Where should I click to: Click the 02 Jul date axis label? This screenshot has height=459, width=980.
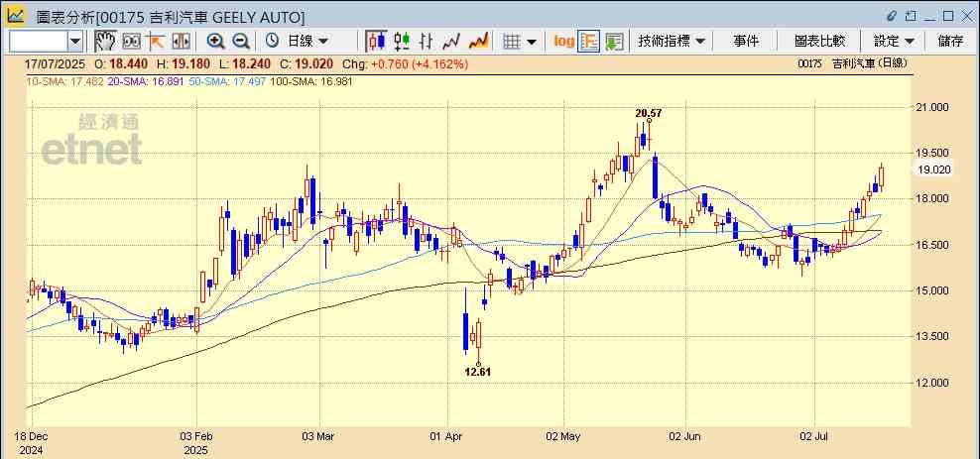pyautogui.click(x=814, y=436)
